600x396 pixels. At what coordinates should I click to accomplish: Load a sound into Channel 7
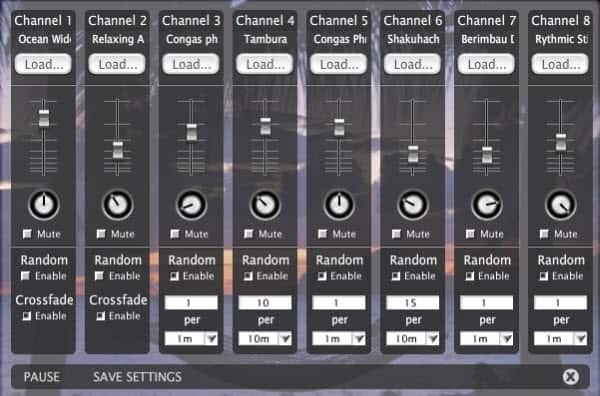click(x=486, y=64)
